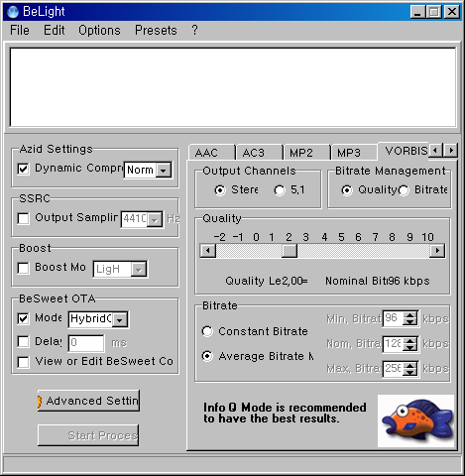Screen dimensions: 465x476
Task: Switch to the AC3 tab
Action: click(x=259, y=153)
